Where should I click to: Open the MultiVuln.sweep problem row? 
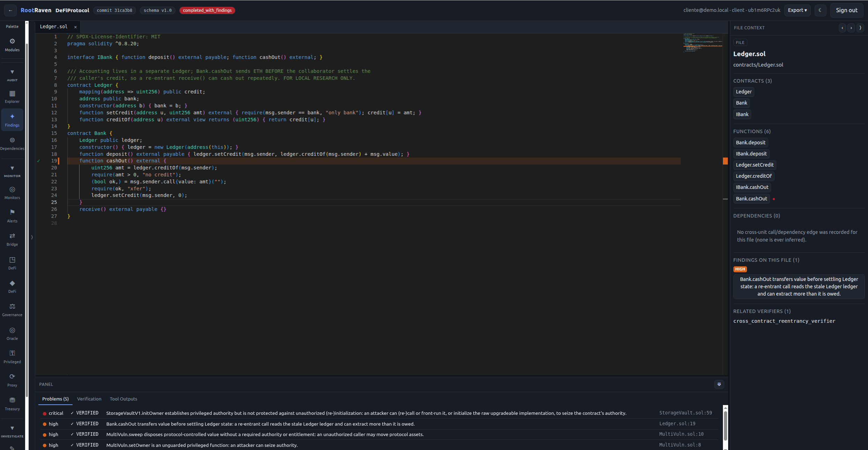(378, 434)
